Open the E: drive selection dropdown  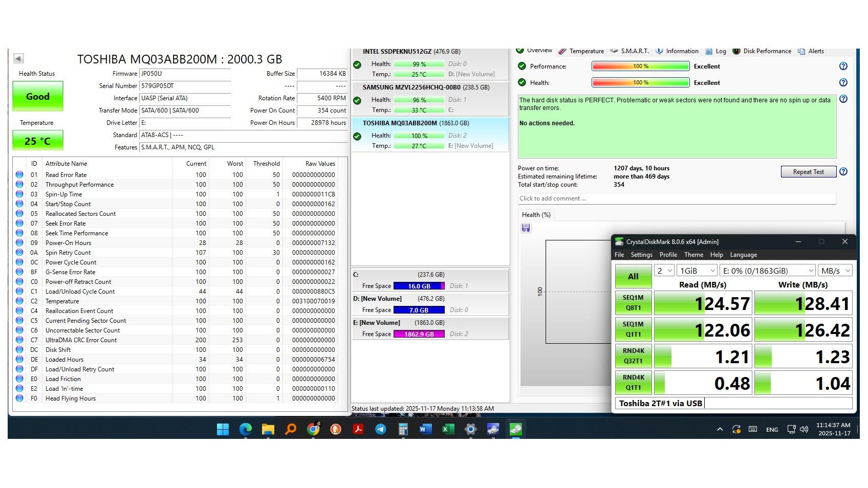pos(767,271)
